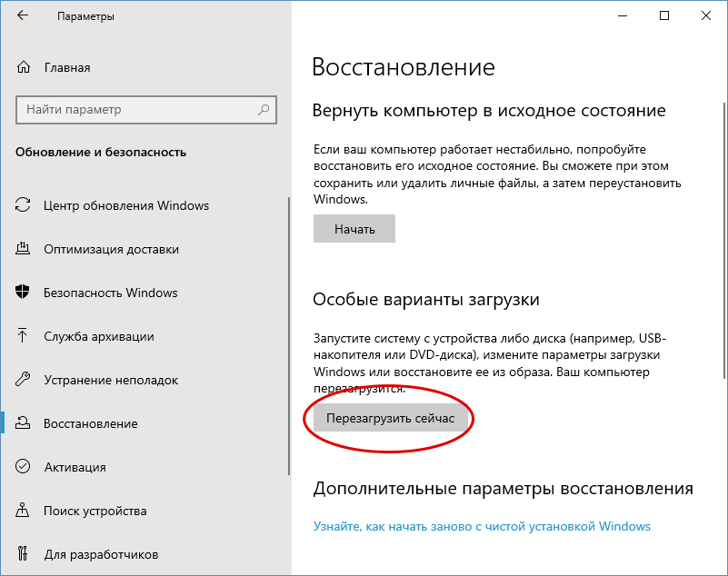The image size is (728, 576).
Task: Maximize the Параметры window
Action: tap(664, 15)
